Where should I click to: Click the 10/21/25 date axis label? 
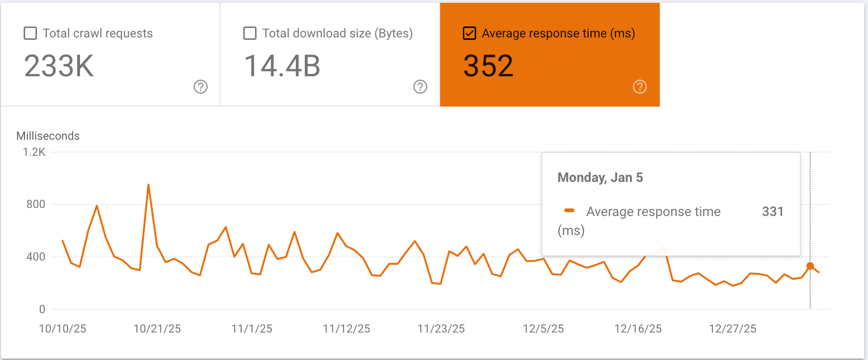(157, 329)
